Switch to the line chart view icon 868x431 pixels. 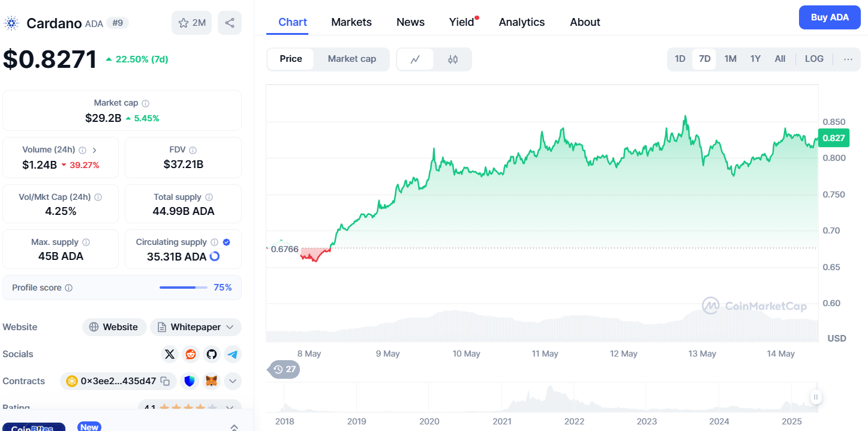click(415, 59)
